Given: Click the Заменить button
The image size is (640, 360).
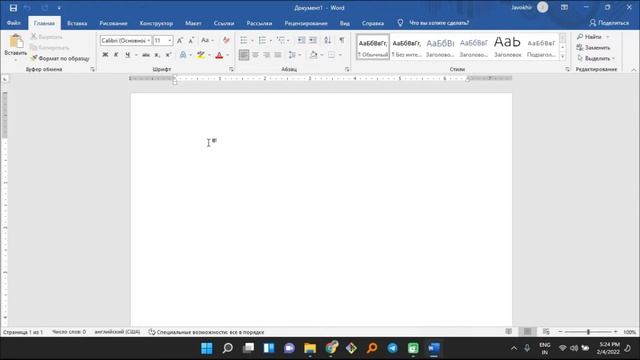Looking at the screenshot, I should [x=593, y=48].
